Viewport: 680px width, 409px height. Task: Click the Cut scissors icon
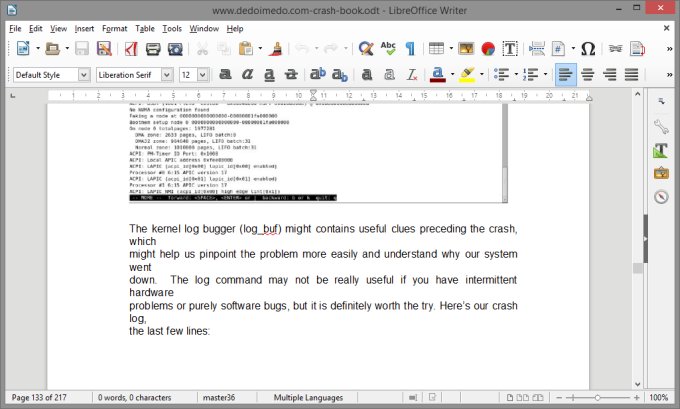pos(202,49)
